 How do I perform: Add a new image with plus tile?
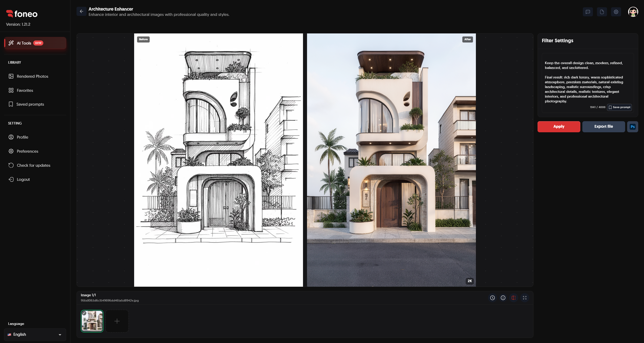117,321
